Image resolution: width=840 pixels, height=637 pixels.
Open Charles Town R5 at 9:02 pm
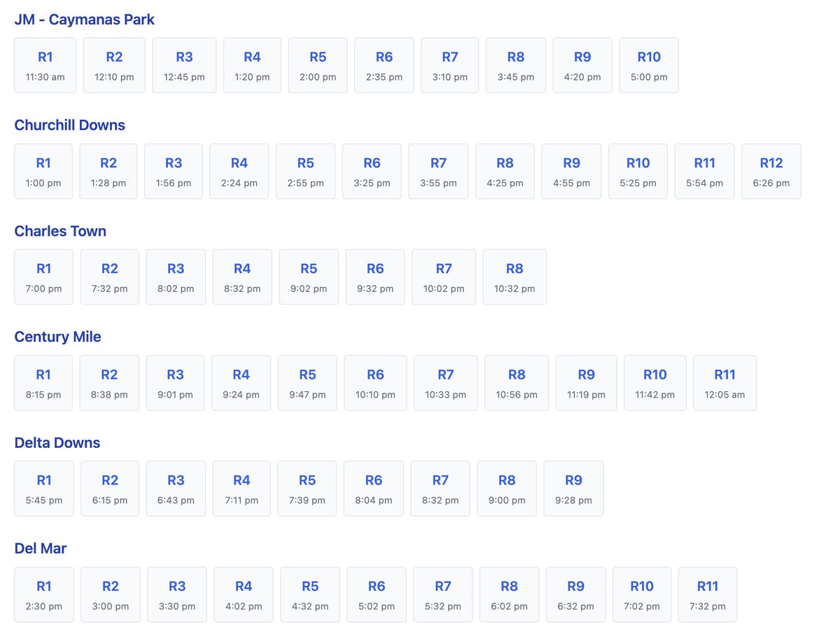coord(309,277)
